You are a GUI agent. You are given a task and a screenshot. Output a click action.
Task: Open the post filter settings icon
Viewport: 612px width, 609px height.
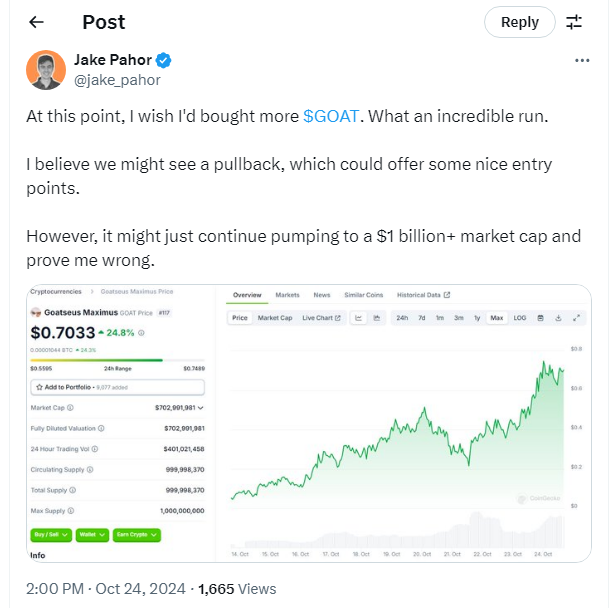pos(574,22)
